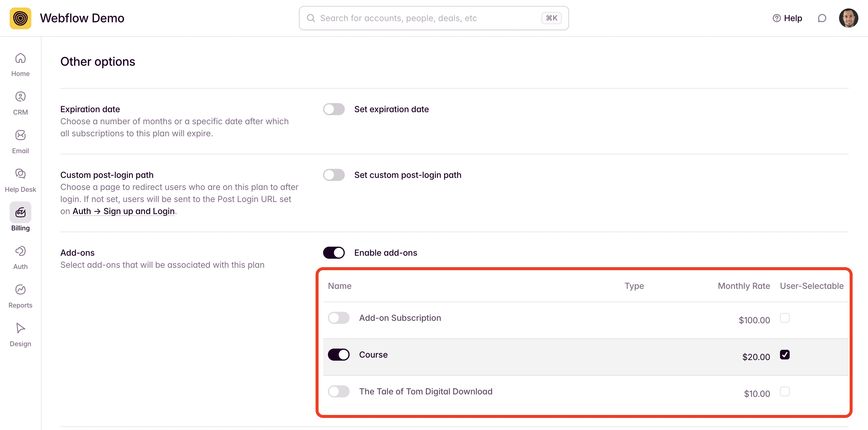Screen dimensions: 868x430
Task: Click the Type column header
Action: click(x=634, y=286)
